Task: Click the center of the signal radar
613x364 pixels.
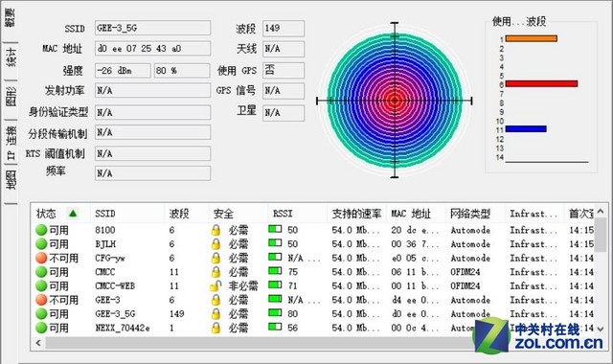Action: tap(395, 101)
